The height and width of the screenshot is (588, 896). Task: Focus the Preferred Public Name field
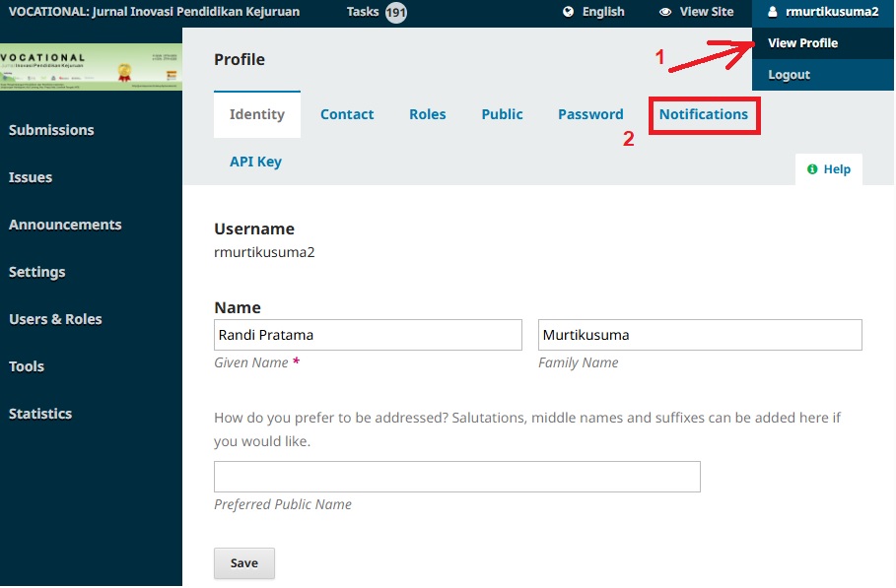click(456, 477)
